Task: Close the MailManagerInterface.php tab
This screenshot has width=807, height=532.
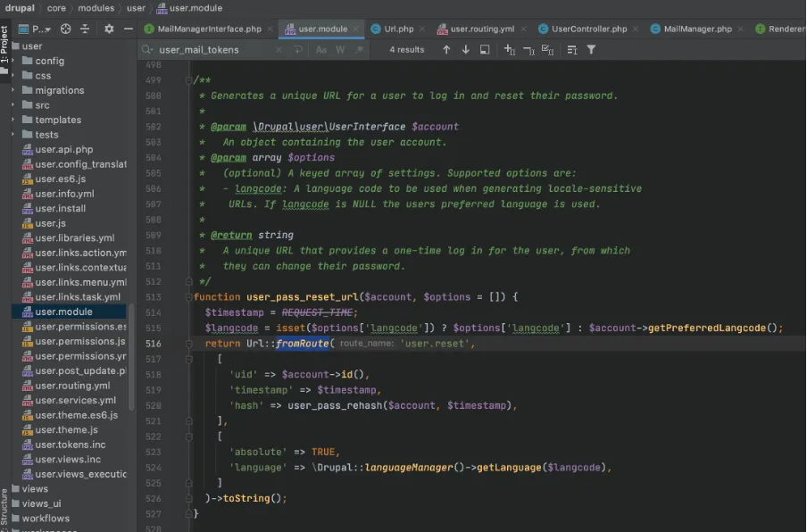Action: point(270,29)
